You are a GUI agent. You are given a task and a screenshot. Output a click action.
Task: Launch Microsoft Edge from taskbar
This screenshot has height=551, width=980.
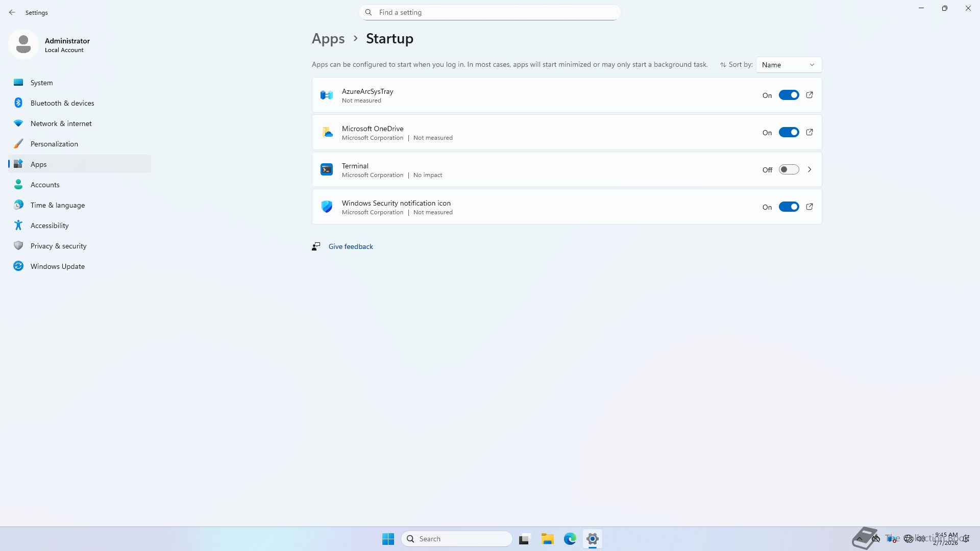click(570, 539)
